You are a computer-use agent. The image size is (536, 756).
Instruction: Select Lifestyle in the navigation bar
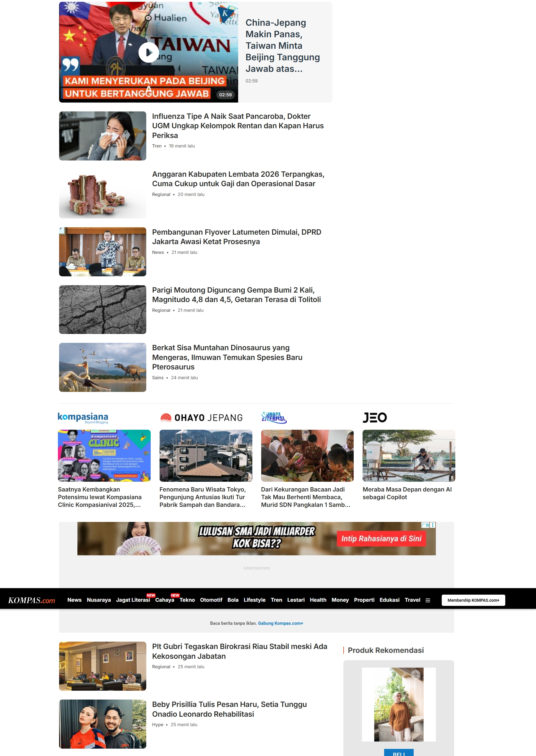pyautogui.click(x=254, y=600)
